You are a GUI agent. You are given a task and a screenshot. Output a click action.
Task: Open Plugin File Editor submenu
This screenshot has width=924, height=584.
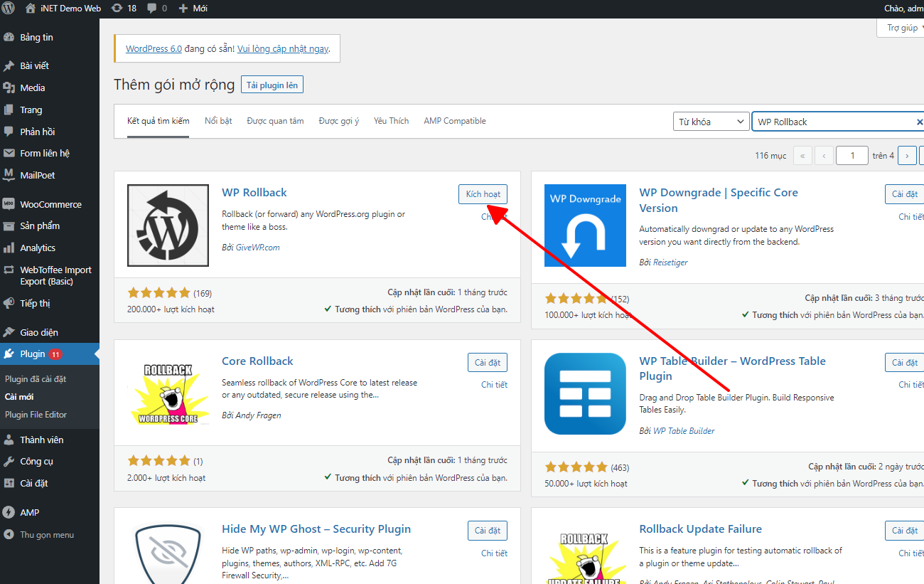(x=36, y=415)
